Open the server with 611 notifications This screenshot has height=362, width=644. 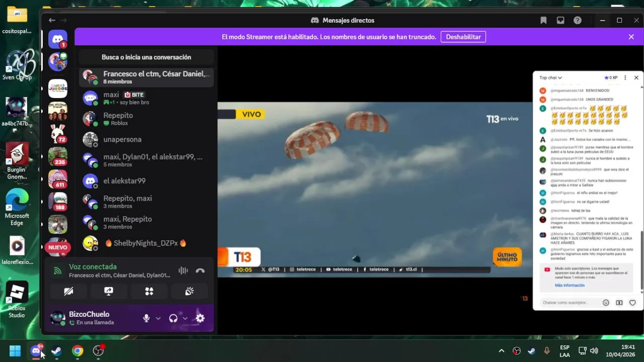click(58, 179)
